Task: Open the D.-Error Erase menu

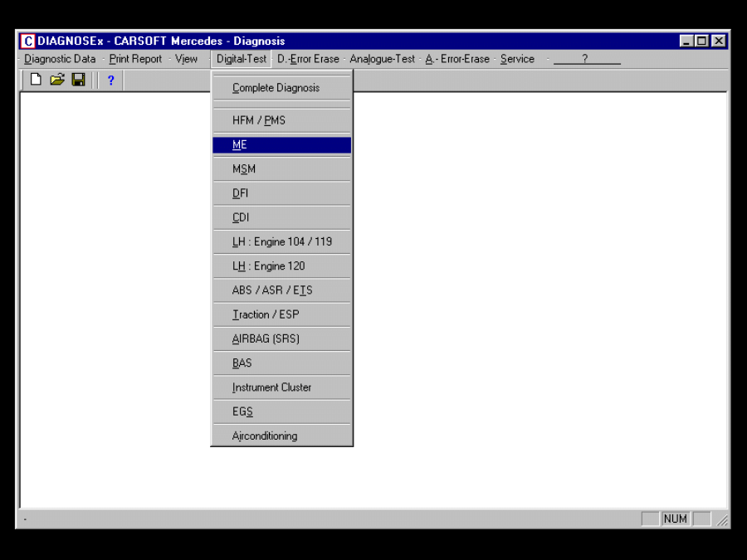Action: [x=308, y=59]
